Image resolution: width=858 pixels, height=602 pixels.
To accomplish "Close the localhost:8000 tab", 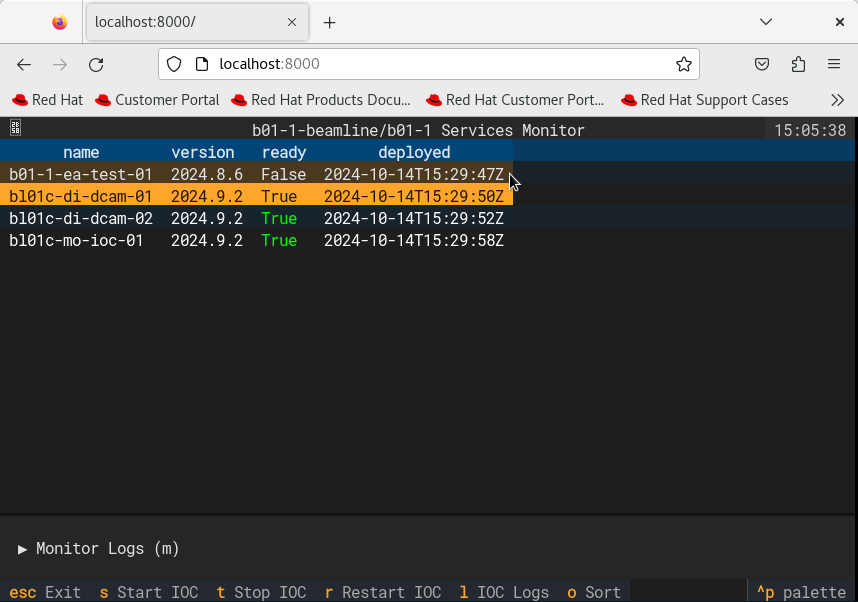I will 292,22.
